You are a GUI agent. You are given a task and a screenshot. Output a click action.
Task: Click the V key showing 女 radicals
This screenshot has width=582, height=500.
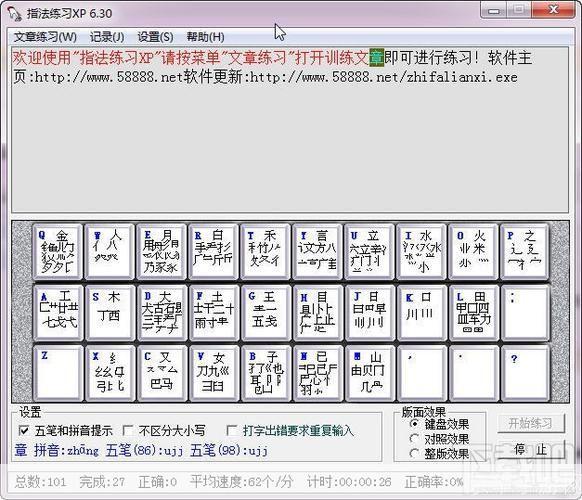point(213,373)
